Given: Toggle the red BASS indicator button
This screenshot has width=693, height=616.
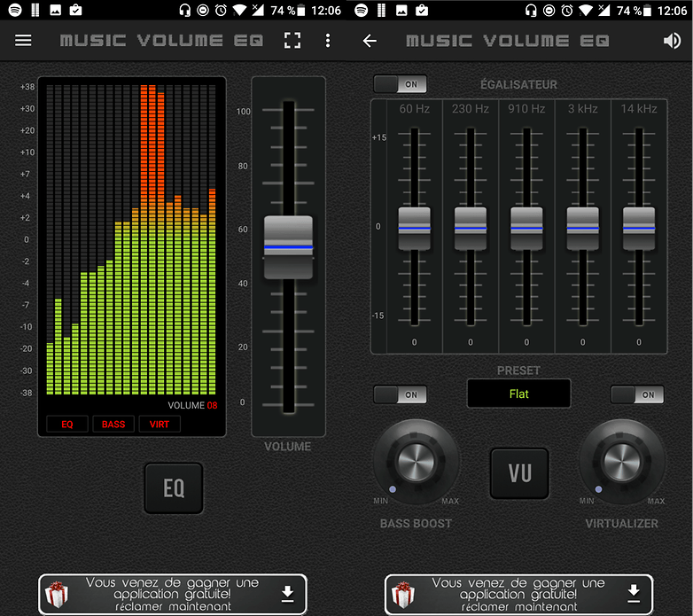Looking at the screenshot, I should (113, 425).
